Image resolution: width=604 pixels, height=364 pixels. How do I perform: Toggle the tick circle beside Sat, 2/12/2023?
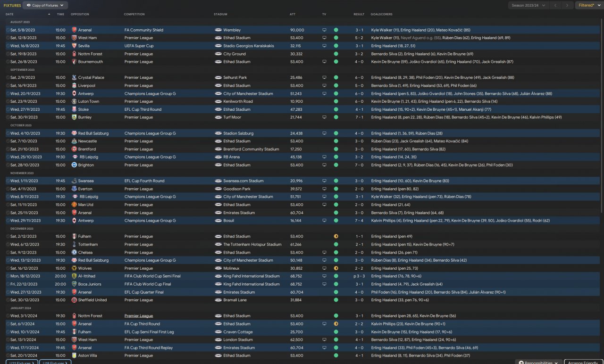pos(8,236)
